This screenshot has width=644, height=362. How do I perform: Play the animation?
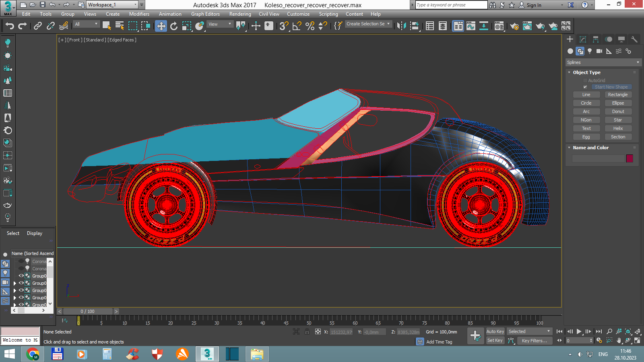tap(579, 331)
